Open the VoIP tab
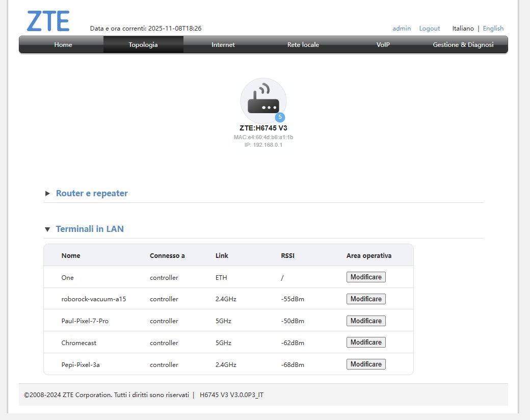Image resolution: width=530 pixels, height=420 pixels. (383, 45)
